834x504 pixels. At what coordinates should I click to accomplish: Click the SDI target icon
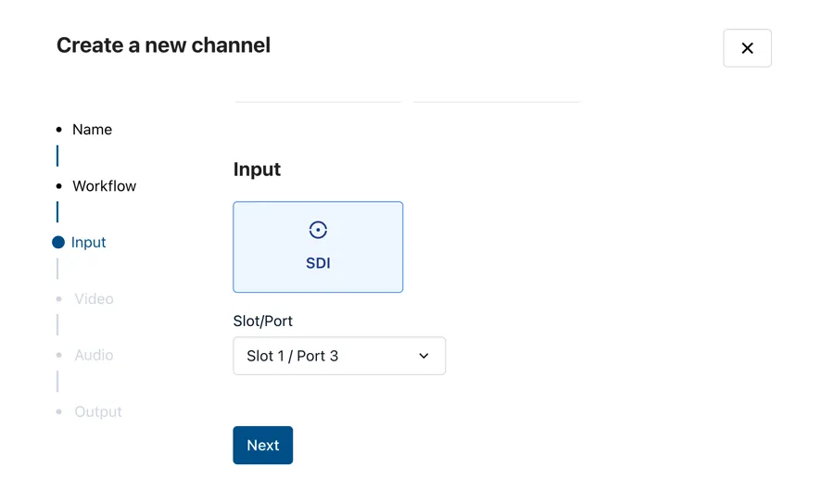[318, 230]
